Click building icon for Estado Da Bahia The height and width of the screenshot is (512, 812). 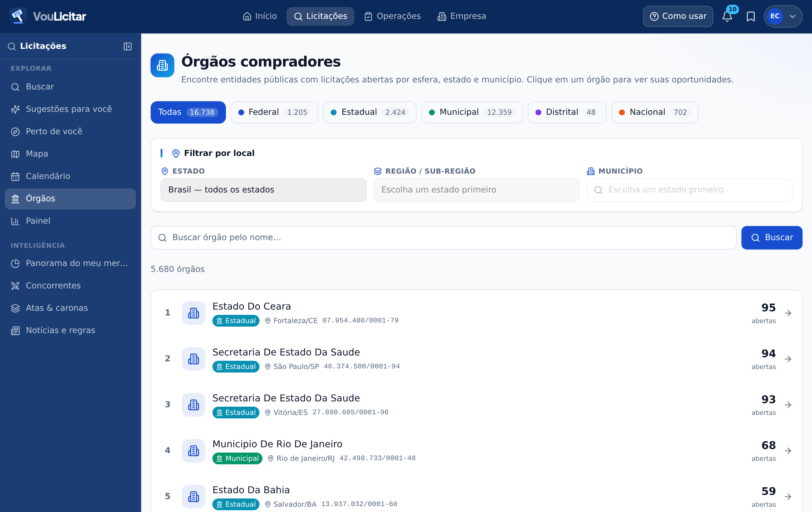point(193,496)
